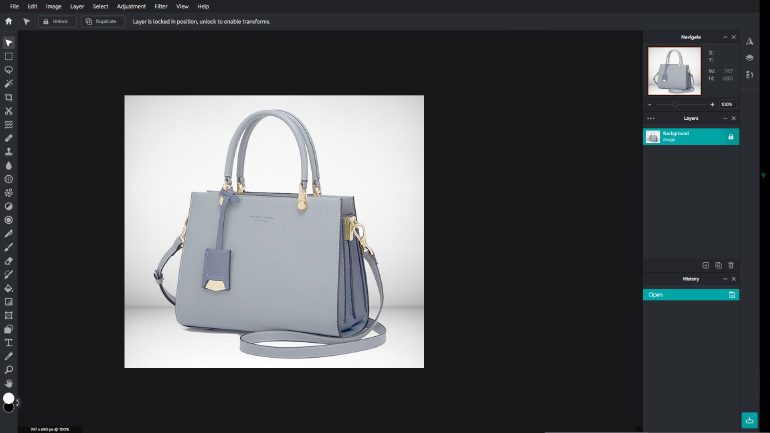Image resolution: width=770 pixels, height=433 pixels.
Task: Minimize the Navigate panel
Action: point(725,37)
